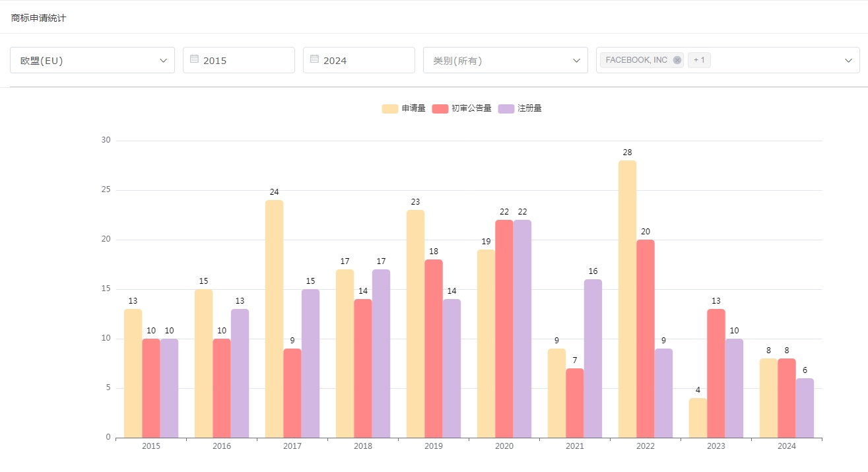
Task: Click the yellow 申请量 legend swatch
Action: [389, 108]
